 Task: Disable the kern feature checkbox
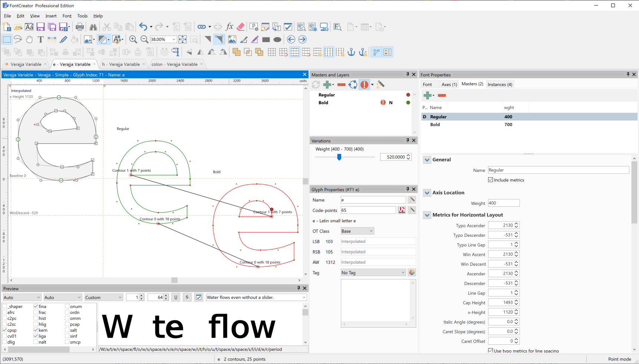click(x=36, y=330)
